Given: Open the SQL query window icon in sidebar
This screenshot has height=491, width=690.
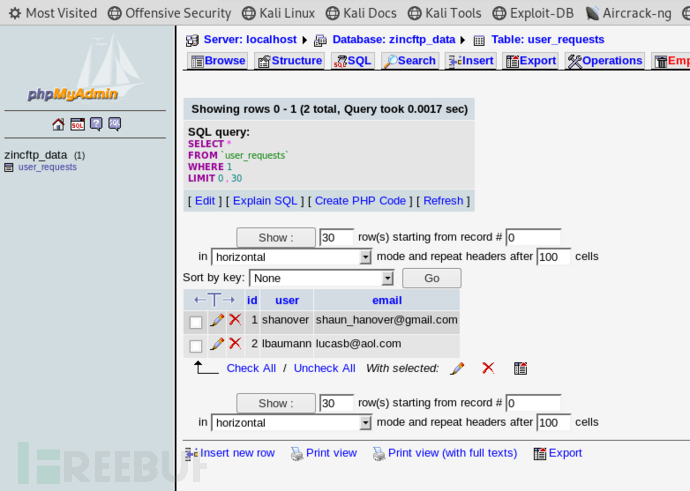Looking at the screenshot, I should (77, 124).
